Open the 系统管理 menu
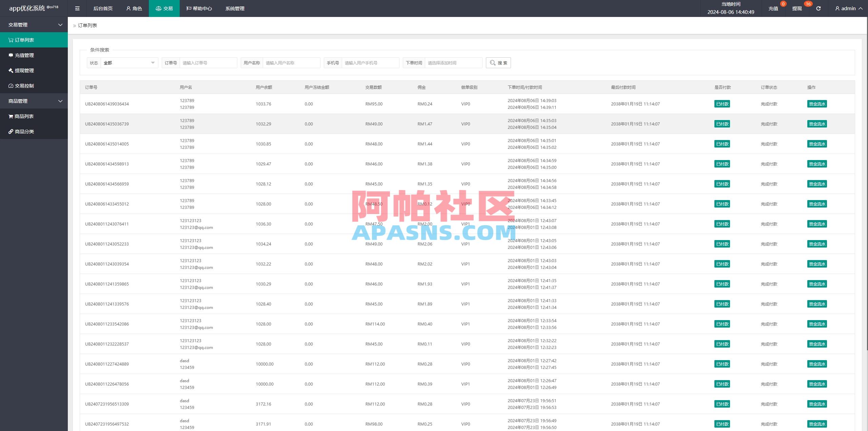Image resolution: width=868 pixels, height=431 pixels. tap(234, 8)
